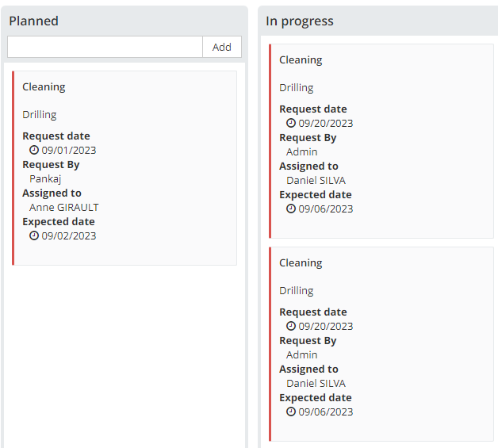498x448 pixels.
Task: Open Cleaning title of bottom In progress card
Action: [x=301, y=262]
